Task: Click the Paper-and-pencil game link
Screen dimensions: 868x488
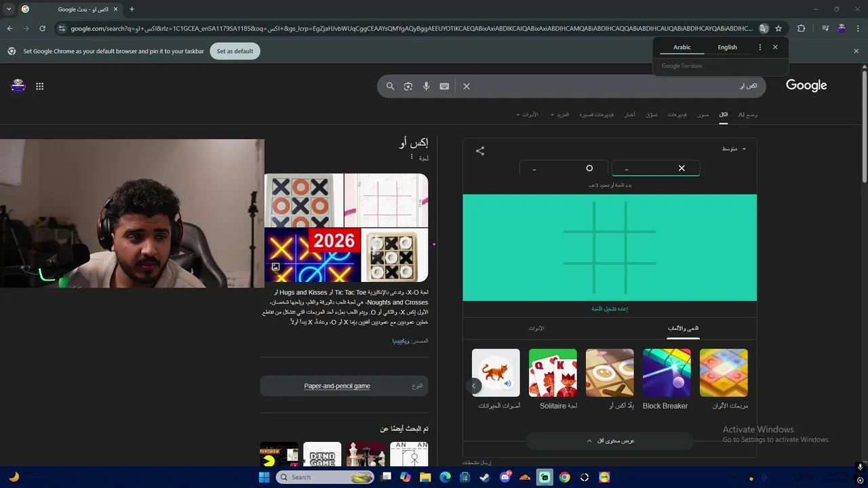Action: point(337,386)
